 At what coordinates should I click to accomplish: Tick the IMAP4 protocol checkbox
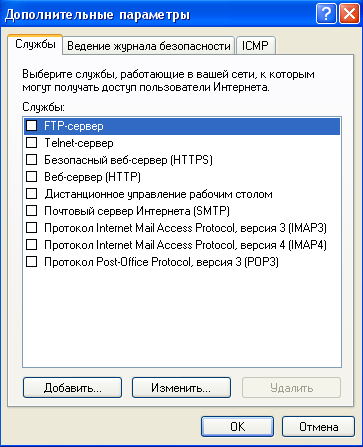32,245
